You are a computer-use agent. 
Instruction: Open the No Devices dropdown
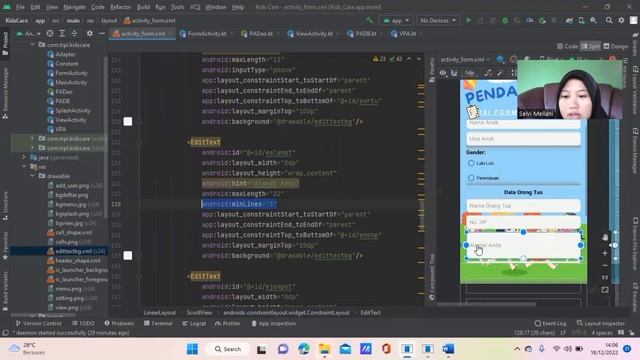pyautogui.click(x=438, y=20)
